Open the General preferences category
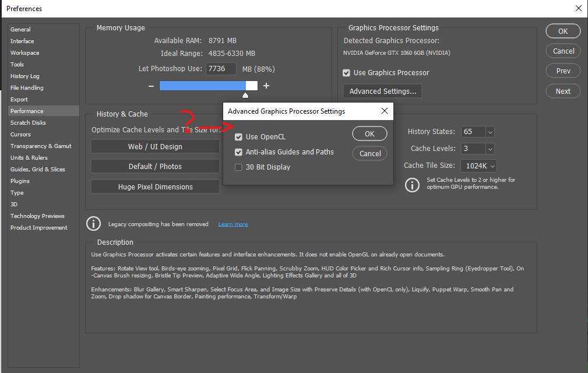Viewport: 588px width, 373px height. (x=20, y=29)
